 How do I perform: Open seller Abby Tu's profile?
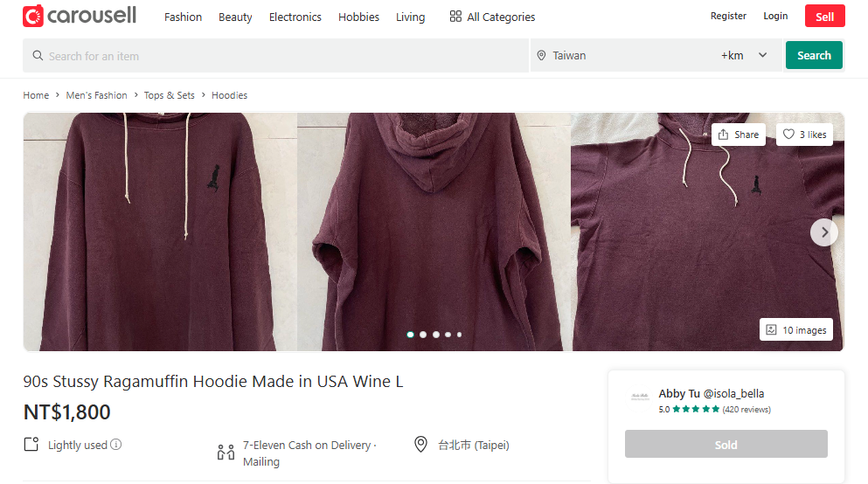(x=711, y=393)
